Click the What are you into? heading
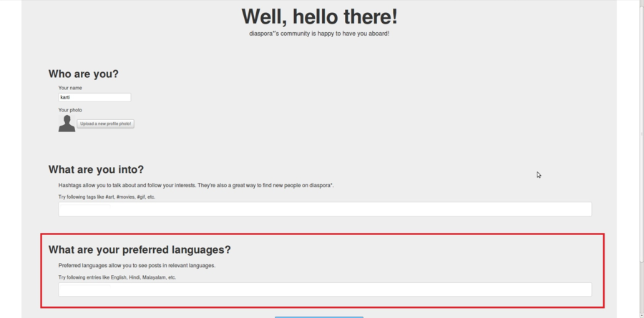The image size is (644, 318). [x=96, y=169]
